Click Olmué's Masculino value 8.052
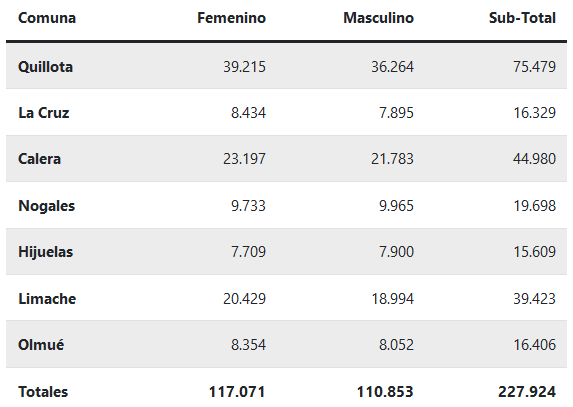573x407 pixels. [396, 345]
